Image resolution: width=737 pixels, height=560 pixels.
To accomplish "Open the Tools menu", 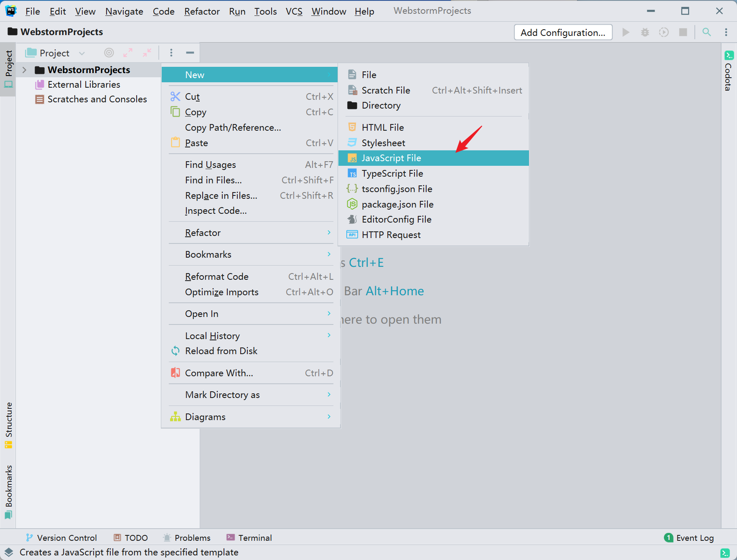I will coord(265,11).
